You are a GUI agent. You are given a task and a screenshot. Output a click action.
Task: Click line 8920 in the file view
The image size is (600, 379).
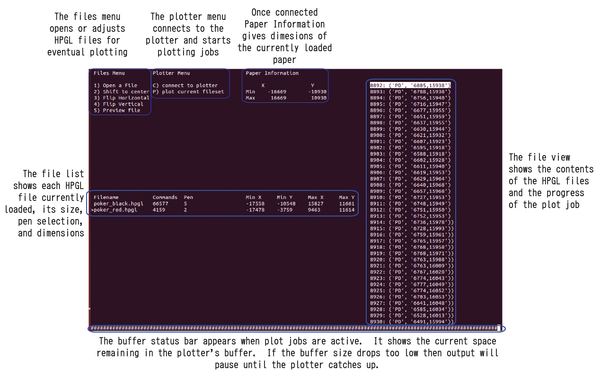point(412,260)
